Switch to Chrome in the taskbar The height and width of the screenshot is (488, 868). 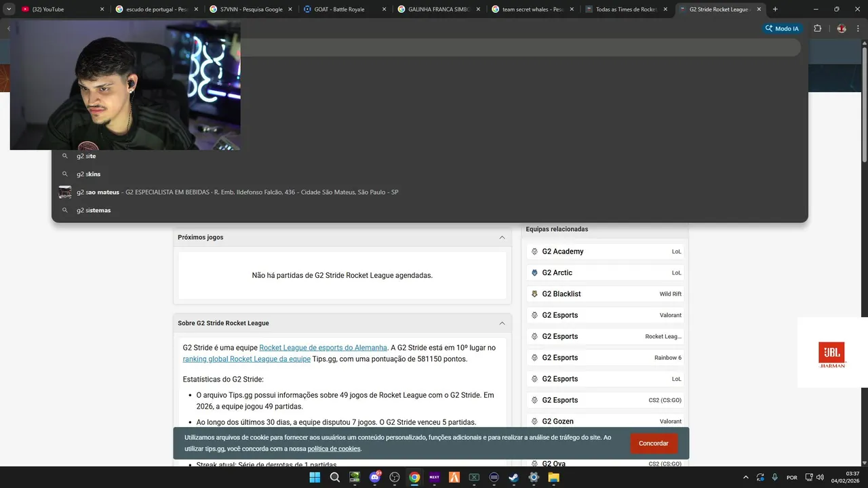(x=414, y=477)
